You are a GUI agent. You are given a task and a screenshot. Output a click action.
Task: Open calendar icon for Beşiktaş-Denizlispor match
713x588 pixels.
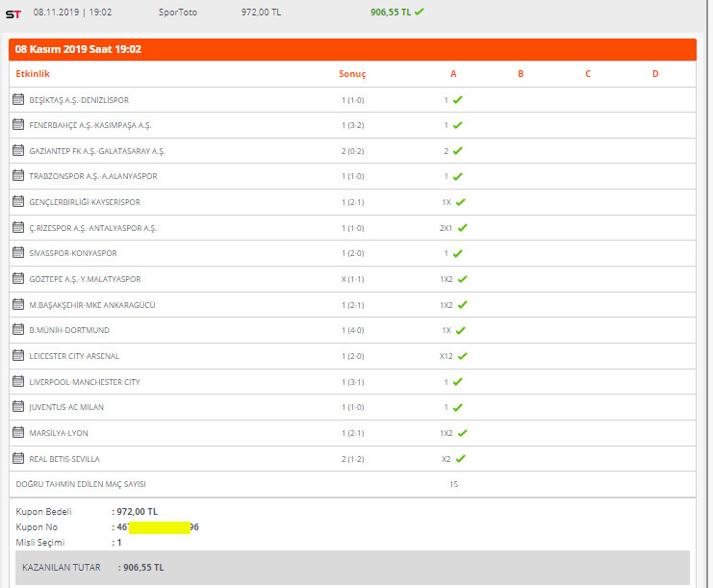(18, 99)
